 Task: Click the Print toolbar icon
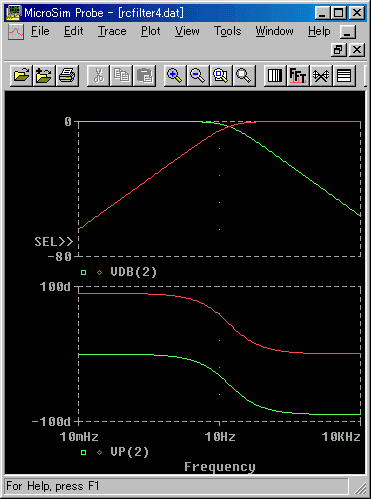tap(67, 76)
